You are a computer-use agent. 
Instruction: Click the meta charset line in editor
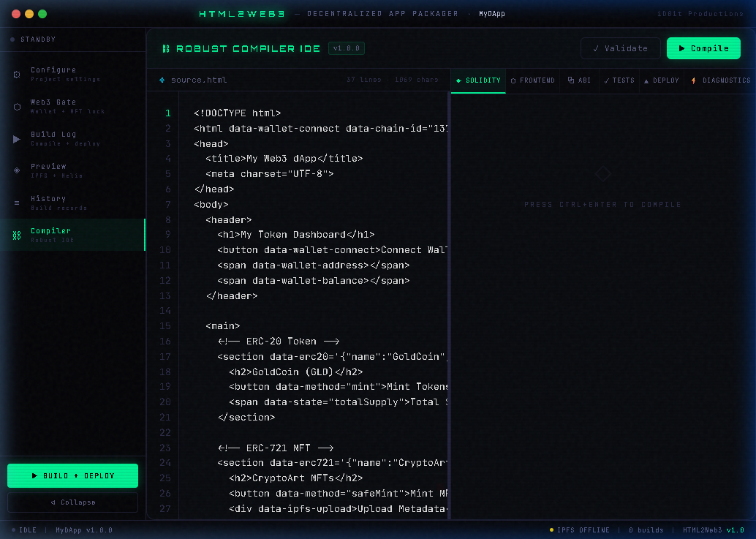point(270,174)
